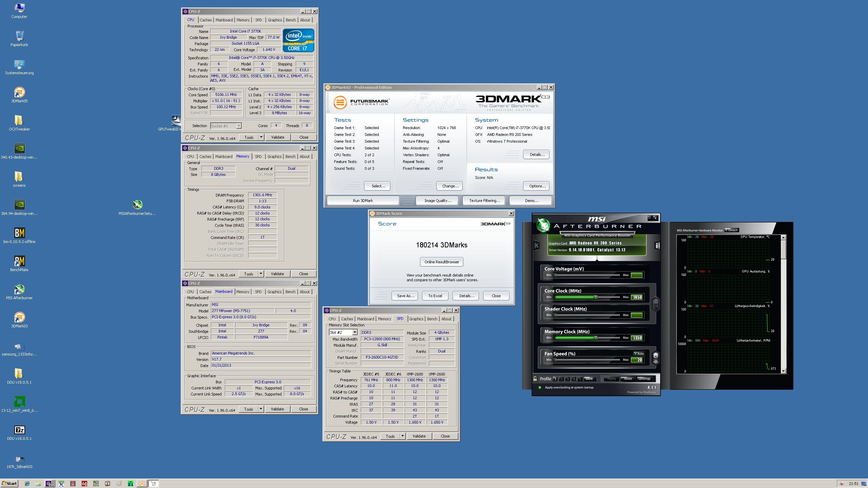
Task: Open the Computer desktop icon
Action: (19, 11)
